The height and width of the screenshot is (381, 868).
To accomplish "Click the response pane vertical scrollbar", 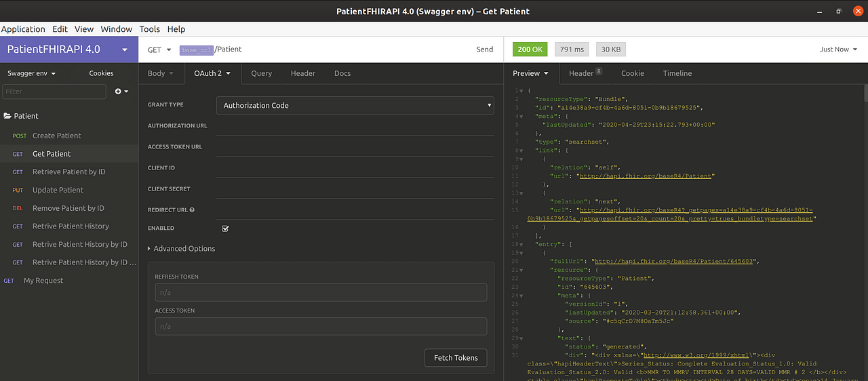I will (865, 93).
